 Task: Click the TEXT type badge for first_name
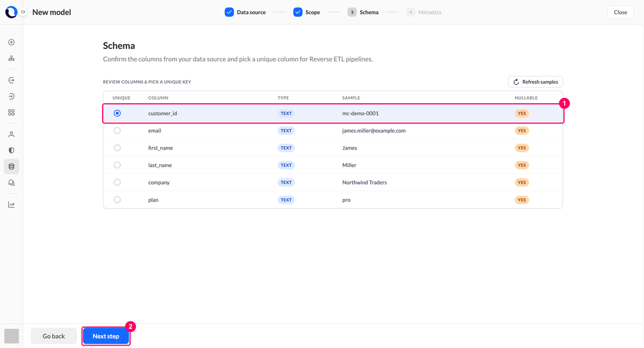point(286,147)
